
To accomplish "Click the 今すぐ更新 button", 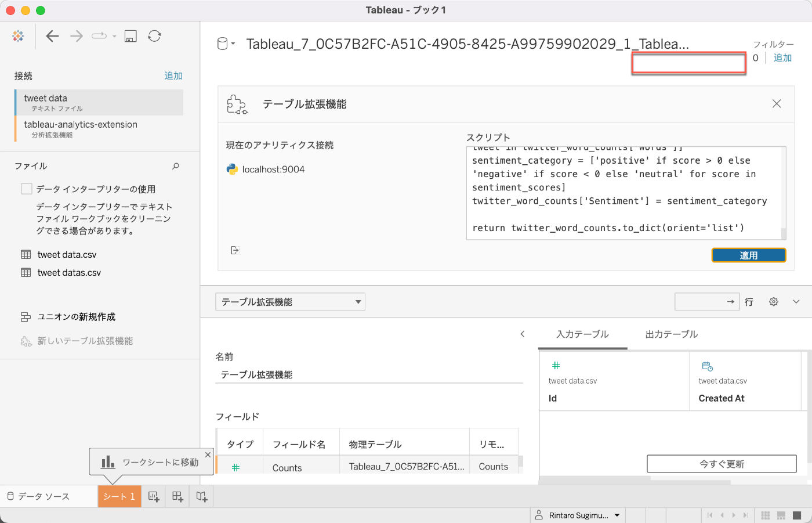I will pos(722,464).
